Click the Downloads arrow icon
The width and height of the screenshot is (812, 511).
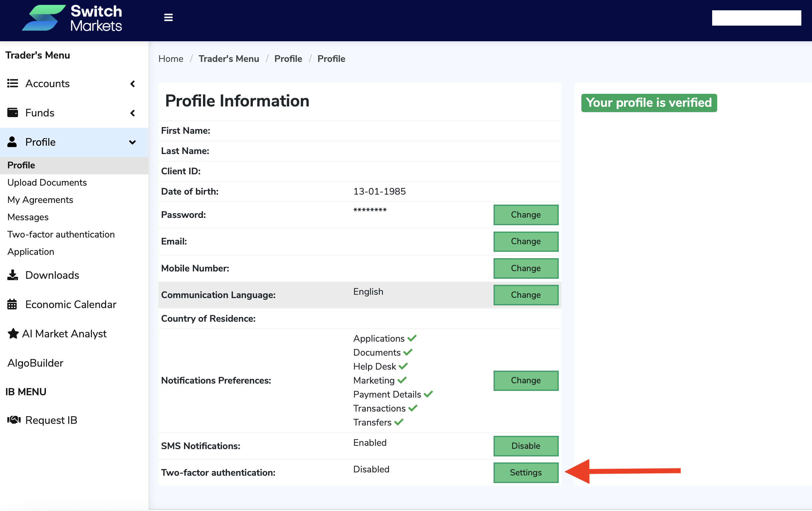[13, 275]
